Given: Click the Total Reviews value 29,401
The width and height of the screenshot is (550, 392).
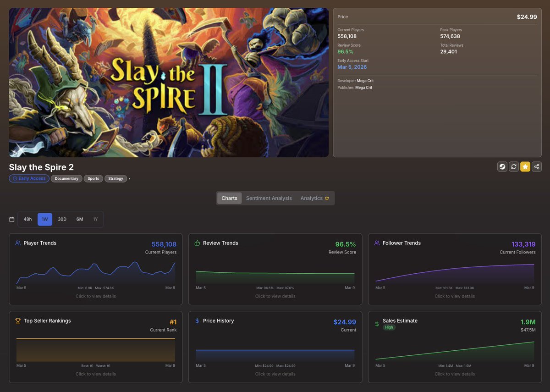Looking at the screenshot, I should coord(448,52).
